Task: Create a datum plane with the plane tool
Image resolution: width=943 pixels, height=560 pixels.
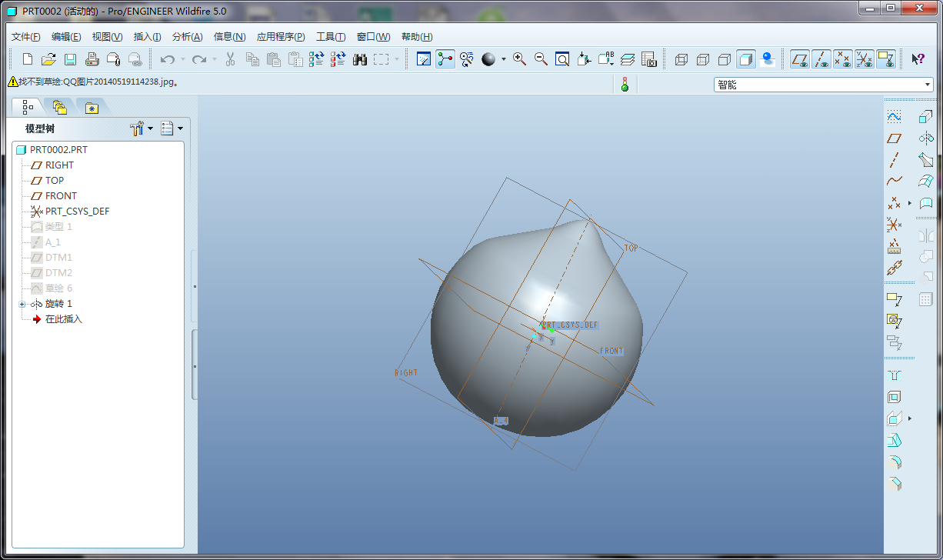Action: point(894,138)
